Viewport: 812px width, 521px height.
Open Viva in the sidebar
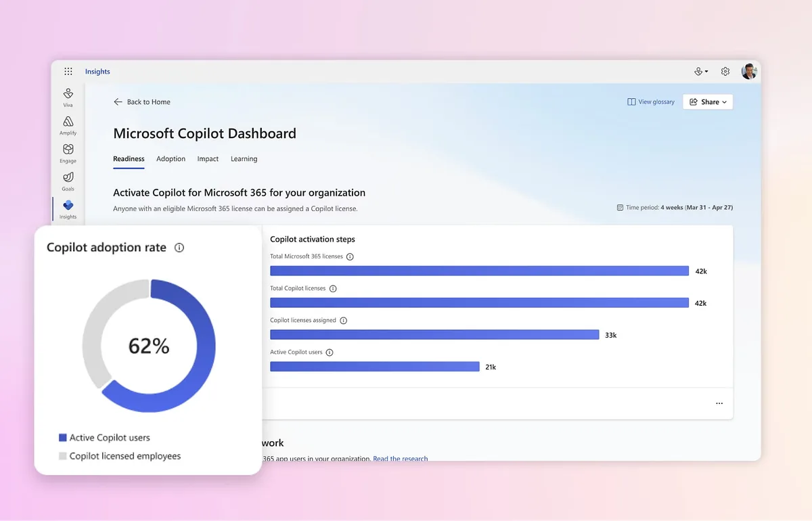68,97
